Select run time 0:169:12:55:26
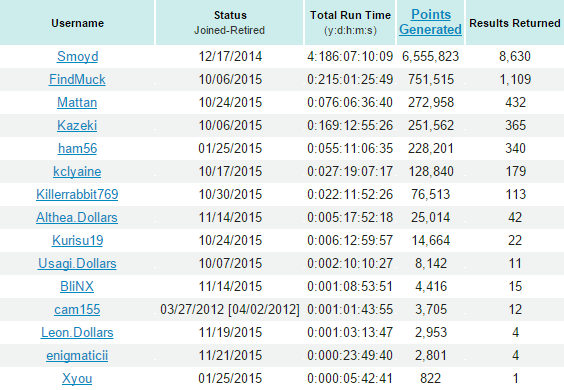Image resolution: width=564 pixels, height=390 pixels. pyautogui.click(x=350, y=126)
